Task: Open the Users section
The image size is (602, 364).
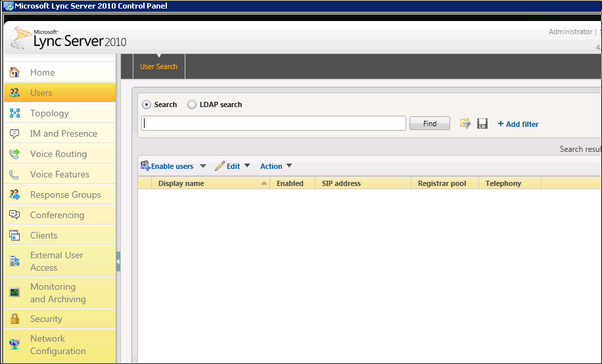Action: [60, 93]
